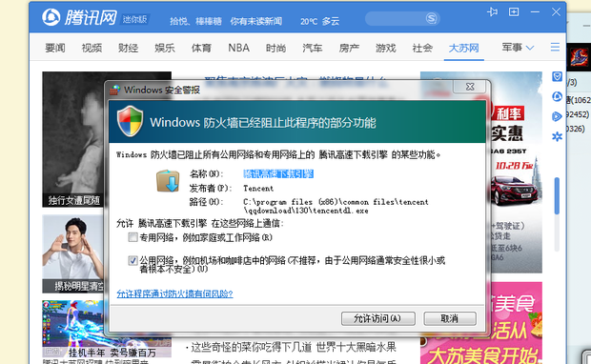Click the game avatar icon beside Tencent window

click(579, 57)
